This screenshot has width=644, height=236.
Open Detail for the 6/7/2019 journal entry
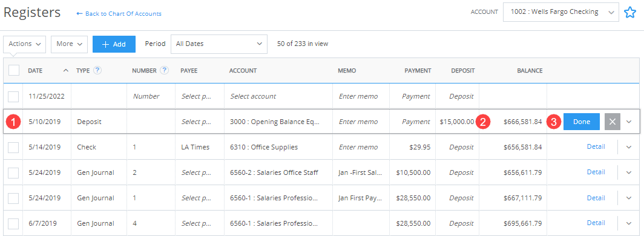596,223
